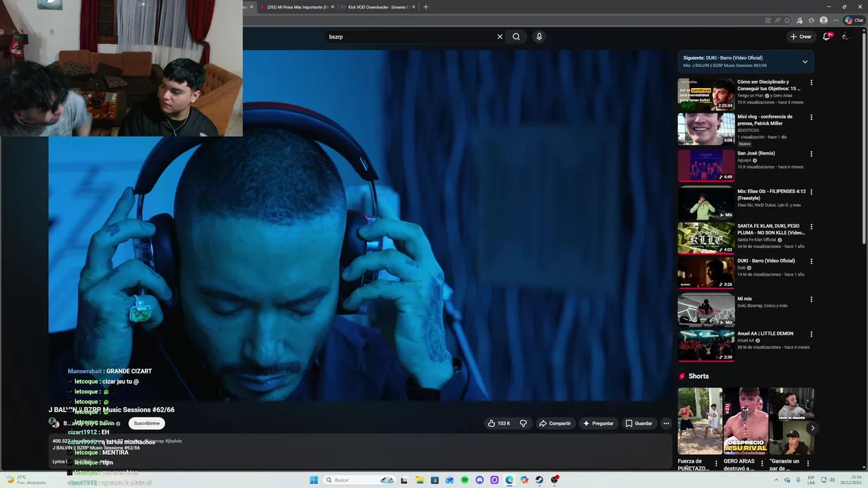
Task: Click the YouTube search magnifier button
Action: [x=516, y=37]
